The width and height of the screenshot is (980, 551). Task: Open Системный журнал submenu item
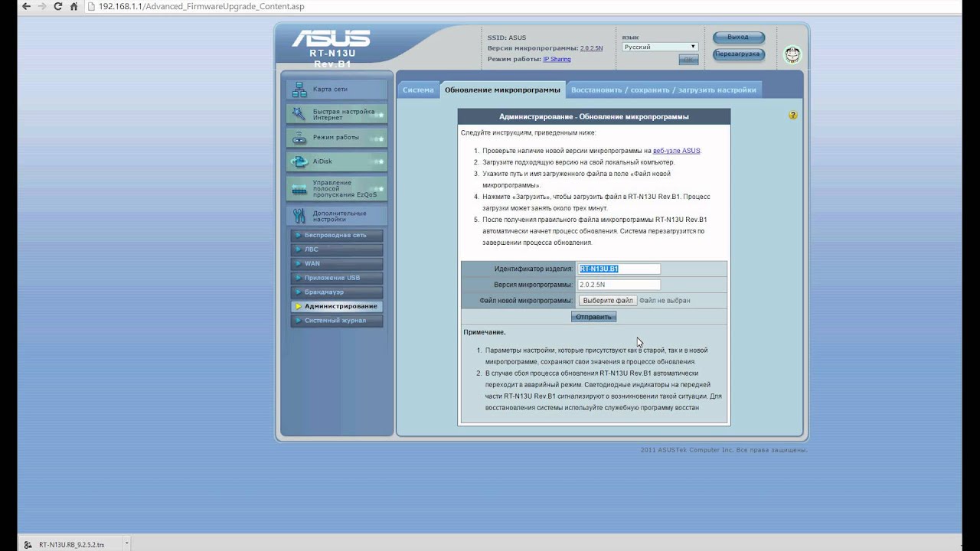336,321
